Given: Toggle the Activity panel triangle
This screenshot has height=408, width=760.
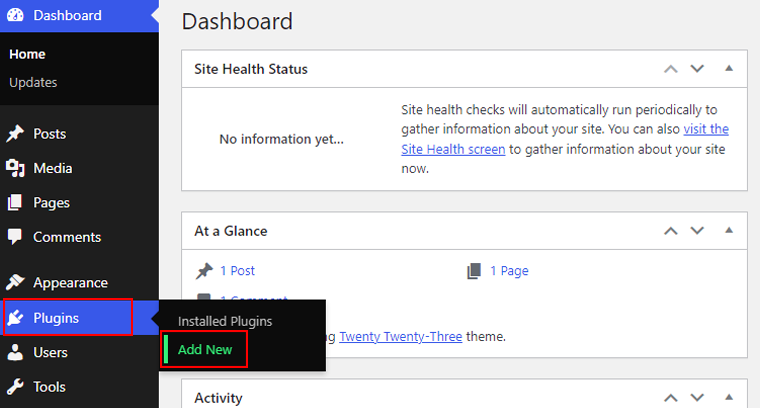Looking at the screenshot, I should coord(729,397).
